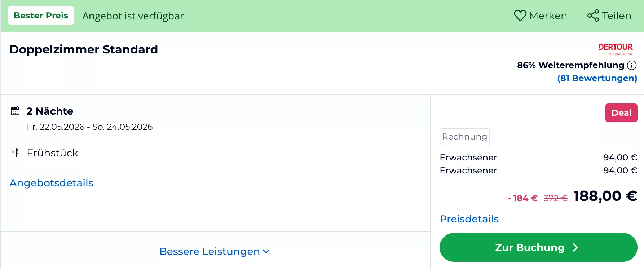Click the Bester Preis badge
The height and width of the screenshot is (269, 644).
[41, 16]
